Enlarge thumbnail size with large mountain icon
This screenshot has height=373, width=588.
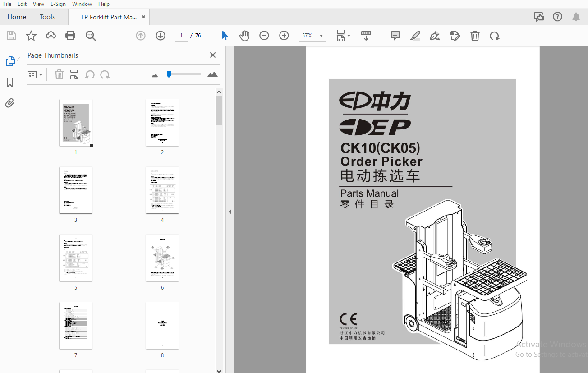point(212,74)
